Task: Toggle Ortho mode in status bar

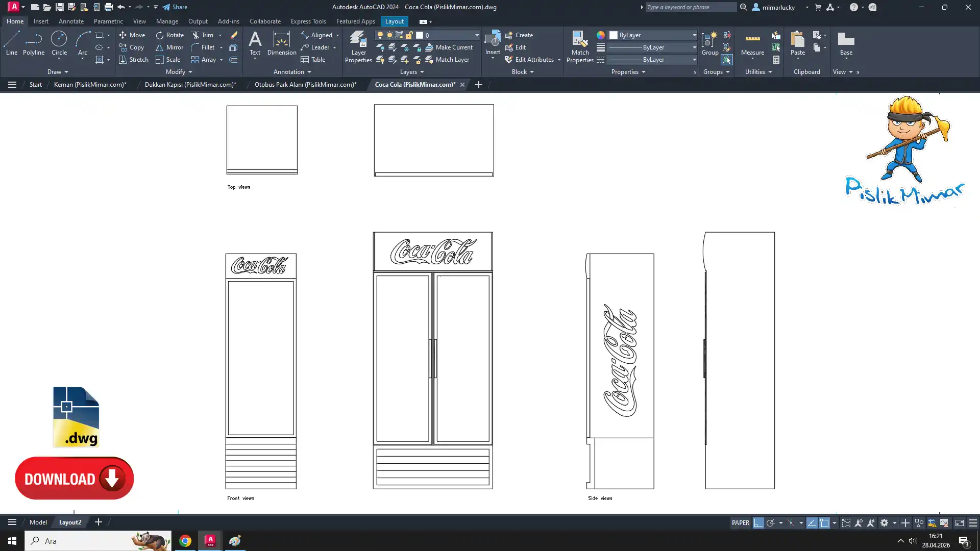Action: pyautogui.click(x=758, y=523)
